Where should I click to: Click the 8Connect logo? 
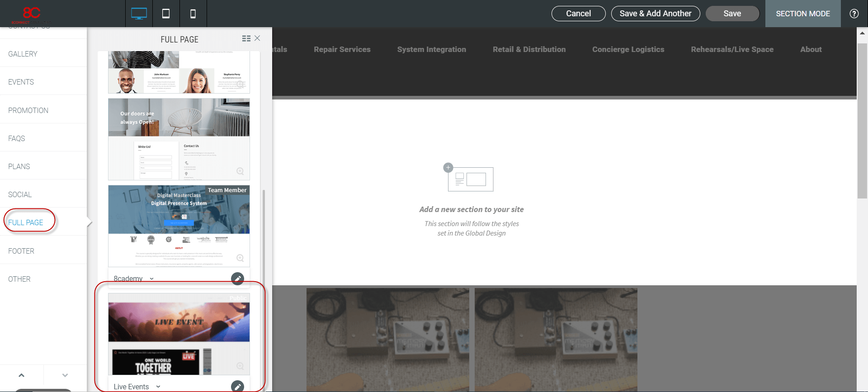click(31, 14)
